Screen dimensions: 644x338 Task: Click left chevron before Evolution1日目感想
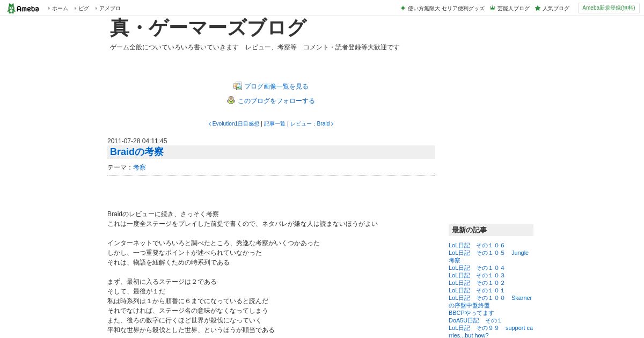click(x=210, y=124)
